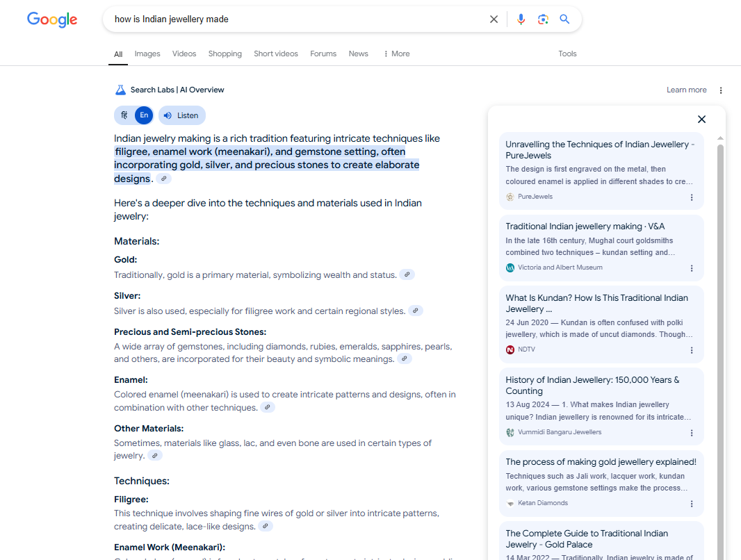Screen dimensions: 741x560
Task: Open options for PureJewels source card
Action: (x=692, y=197)
